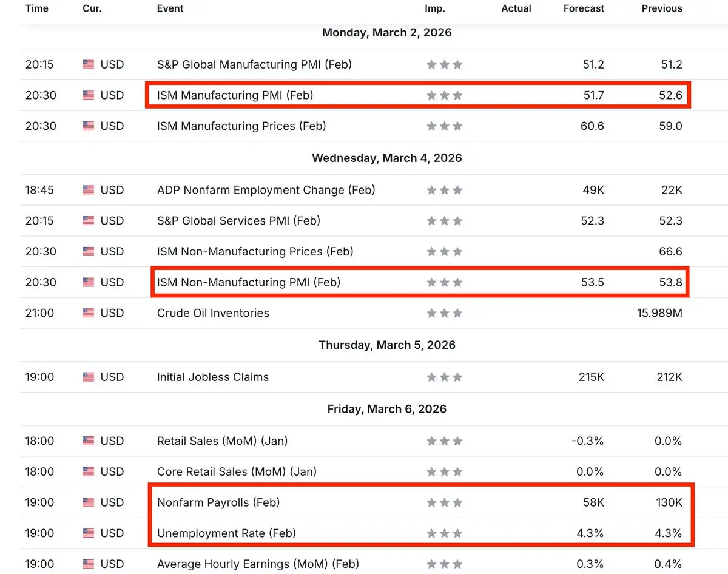Screen dimensions: 728x574
Task: Click US flag on Initial Jobless Claims row
Action: [x=89, y=377]
